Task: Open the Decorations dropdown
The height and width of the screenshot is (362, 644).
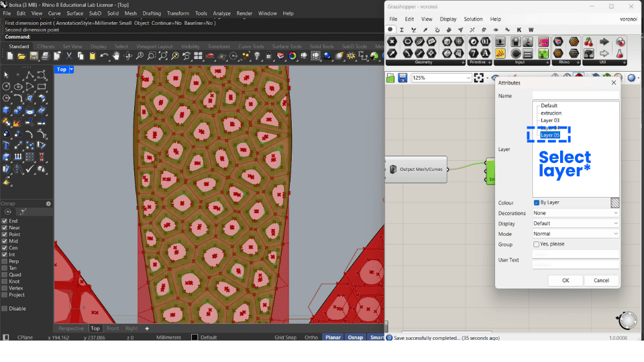Action: coord(575,213)
